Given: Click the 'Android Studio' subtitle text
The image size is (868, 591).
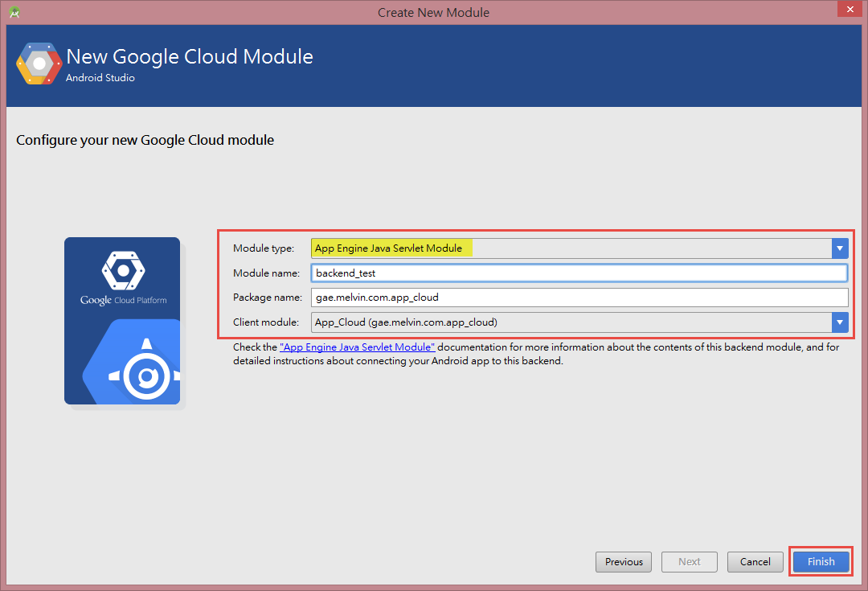Looking at the screenshot, I should (100, 78).
